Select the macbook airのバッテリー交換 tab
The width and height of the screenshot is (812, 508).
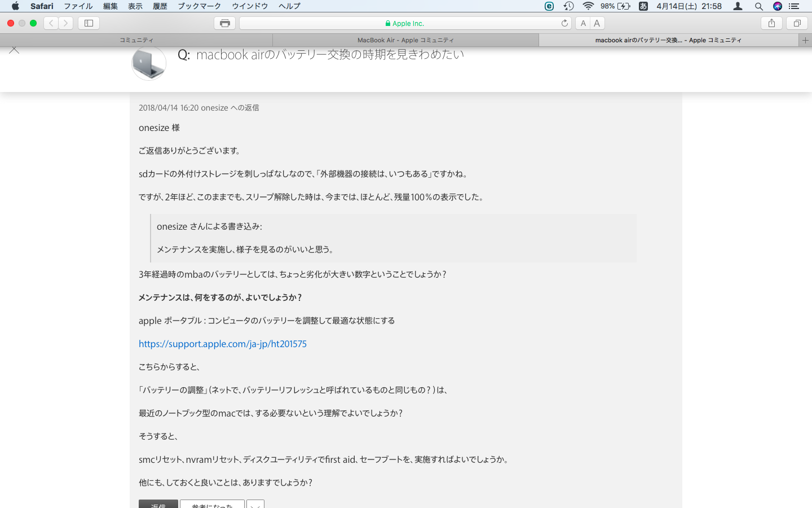pos(669,40)
